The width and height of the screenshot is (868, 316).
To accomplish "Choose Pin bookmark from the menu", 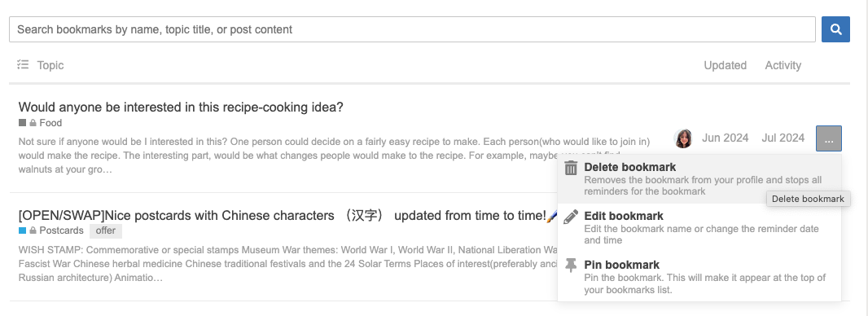I will point(699,277).
